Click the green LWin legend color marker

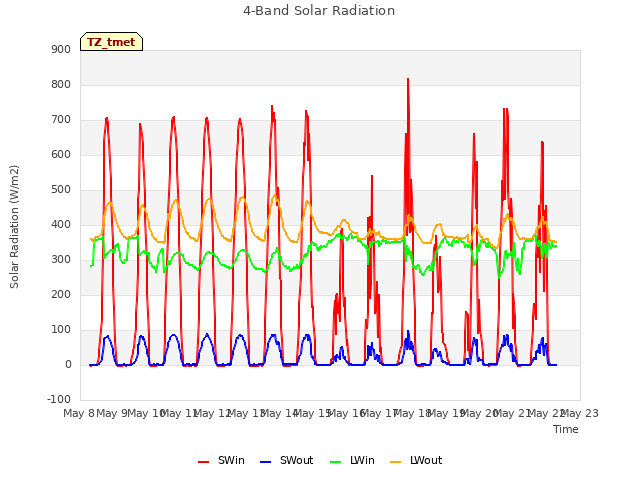pyautogui.click(x=335, y=462)
